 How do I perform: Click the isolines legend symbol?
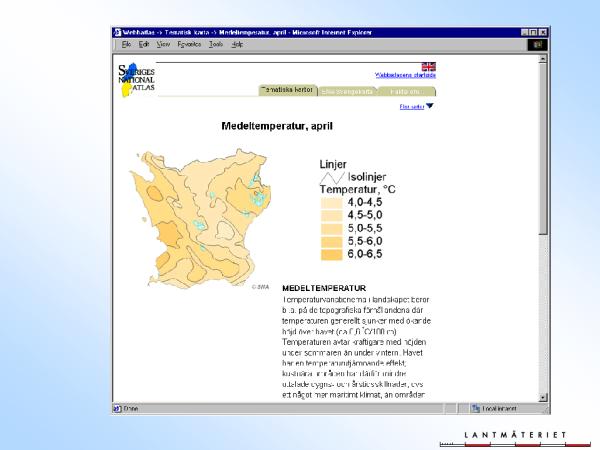tap(331, 176)
